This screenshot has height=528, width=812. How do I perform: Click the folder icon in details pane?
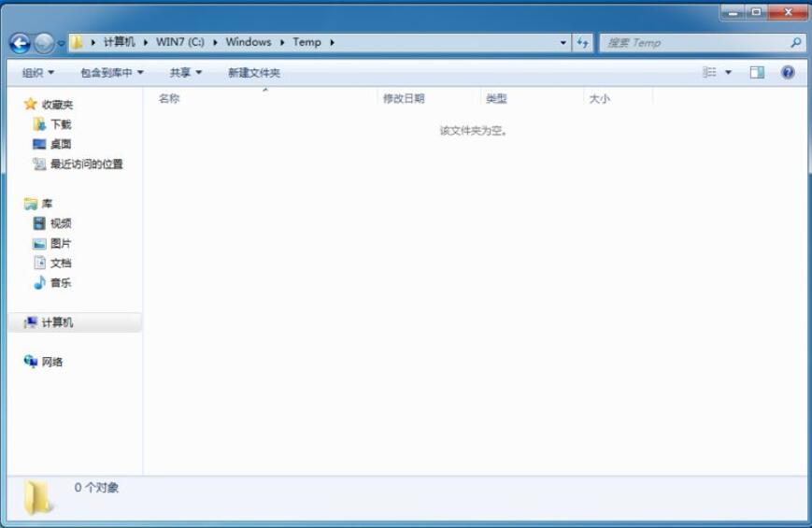point(37,497)
